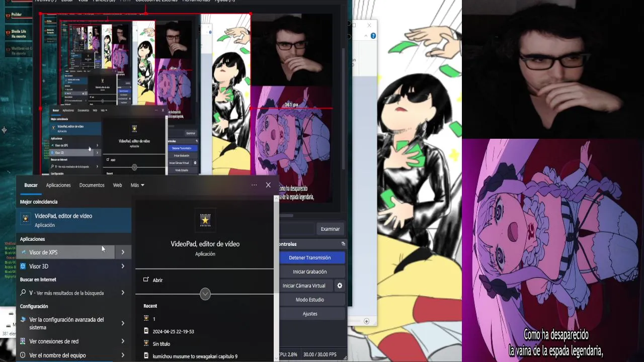Click the zoom-in plus icon in background window
The width and height of the screenshot is (644, 362).
(x=366, y=321)
